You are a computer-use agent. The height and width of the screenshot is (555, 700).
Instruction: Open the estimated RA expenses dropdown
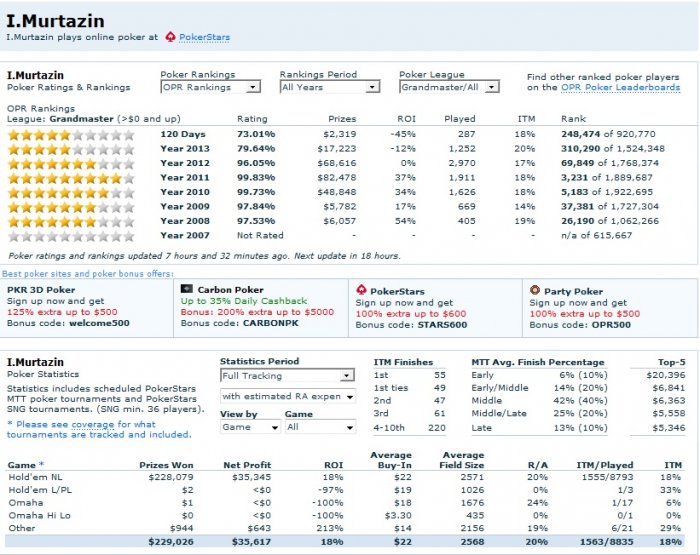287,398
